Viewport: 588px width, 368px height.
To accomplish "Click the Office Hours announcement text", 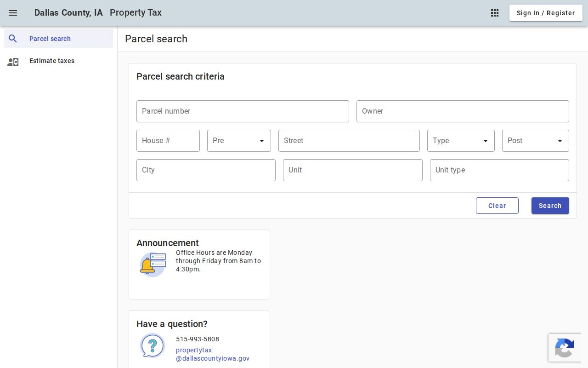I will pyautogui.click(x=218, y=261).
